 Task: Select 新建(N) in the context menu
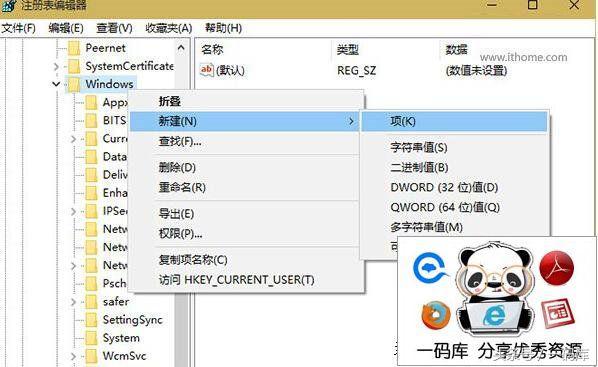click(x=245, y=121)
